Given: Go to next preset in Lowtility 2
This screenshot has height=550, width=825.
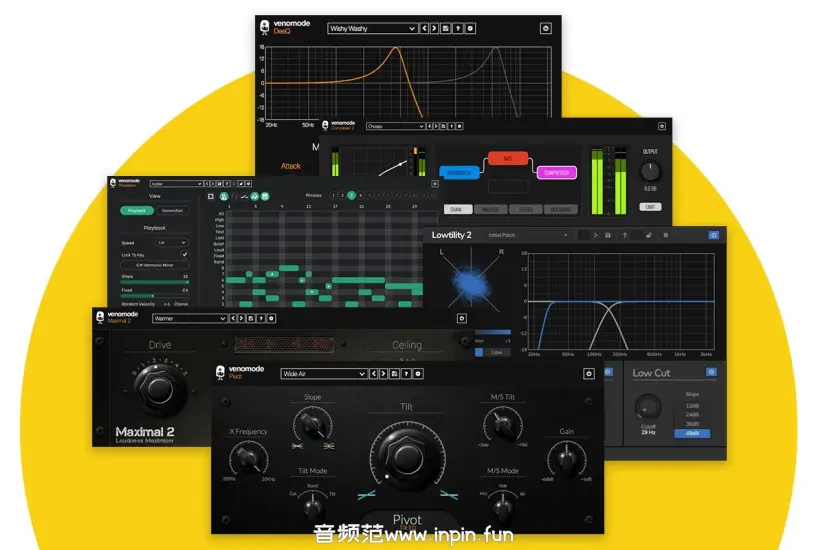Looking at the screenshot, I should 596,235.
